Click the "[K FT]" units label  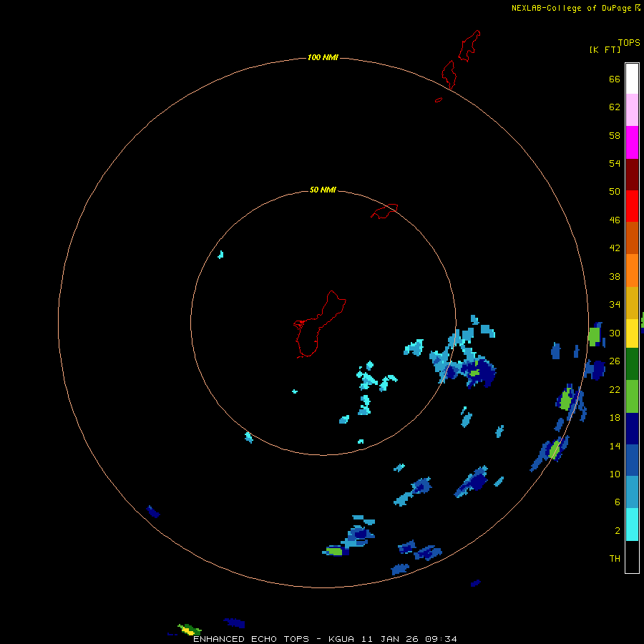(605, 50)
